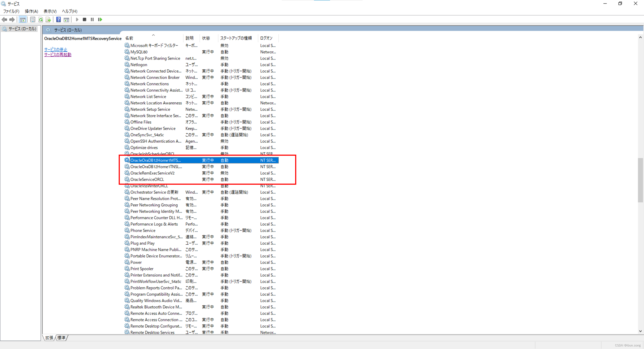The width and height of the screenshot is (644, 349).
Task: Click the gear icon beside Plug and Play
Action: click(x=127, y=243)
